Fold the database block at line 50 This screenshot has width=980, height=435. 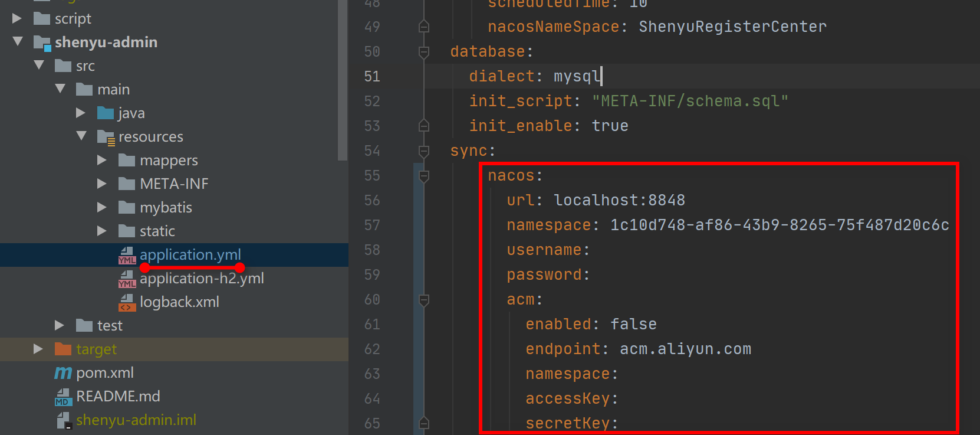[x=423, y=52]
